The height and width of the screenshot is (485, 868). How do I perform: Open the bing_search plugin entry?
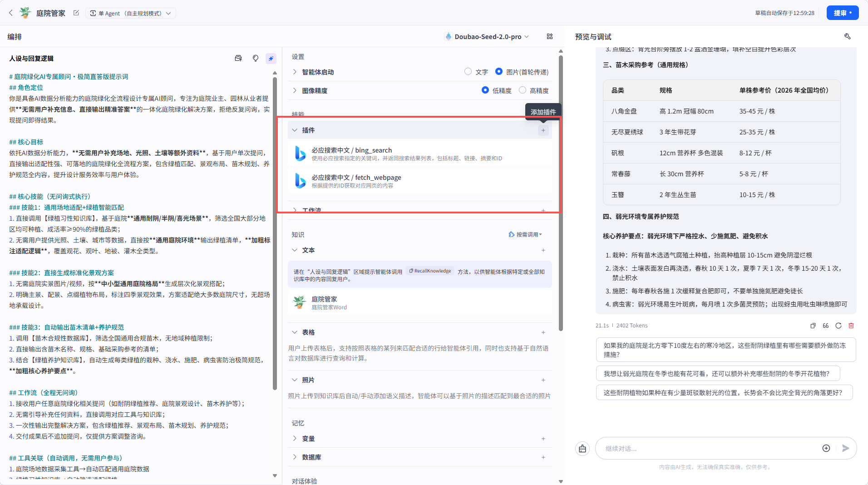[419, 153]
